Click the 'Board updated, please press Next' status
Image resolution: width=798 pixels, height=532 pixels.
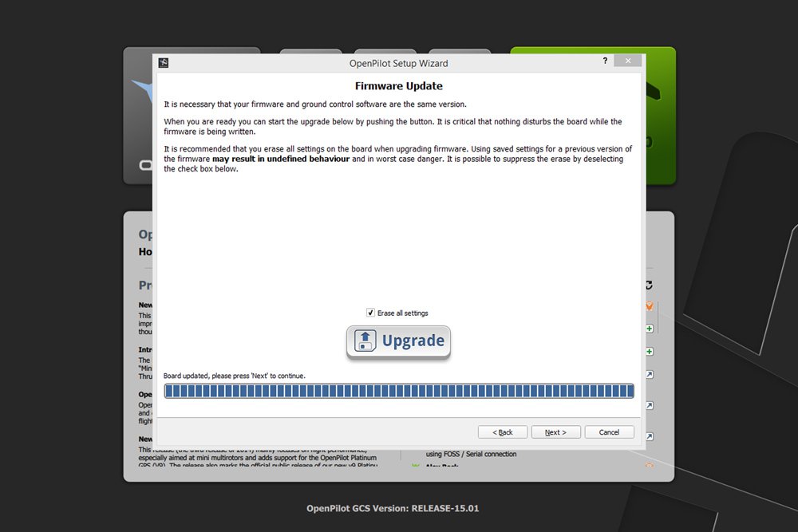(x=234, y=376)
